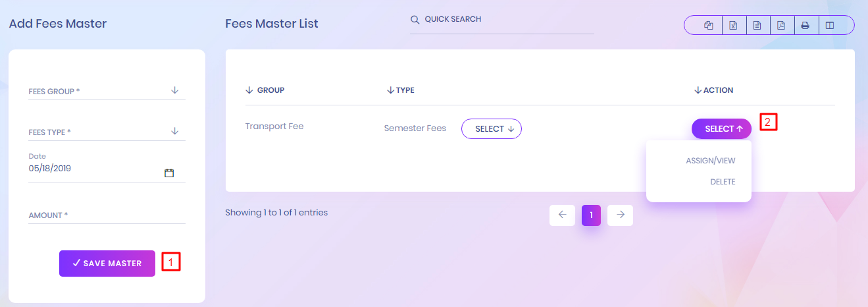868x307 pixels.
Task: Go to the previous page arrow
Action: [x=562, y=215]
